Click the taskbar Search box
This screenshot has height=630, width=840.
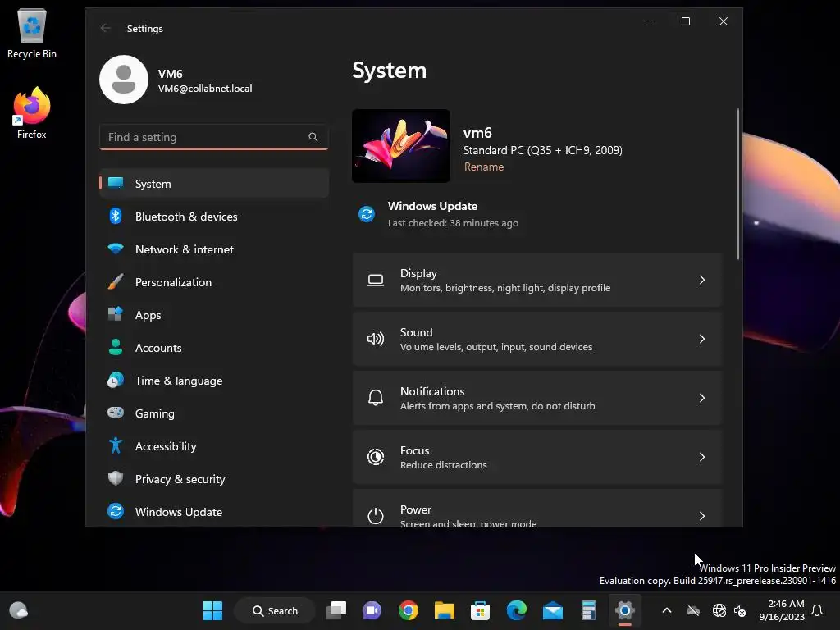[275, 610]
